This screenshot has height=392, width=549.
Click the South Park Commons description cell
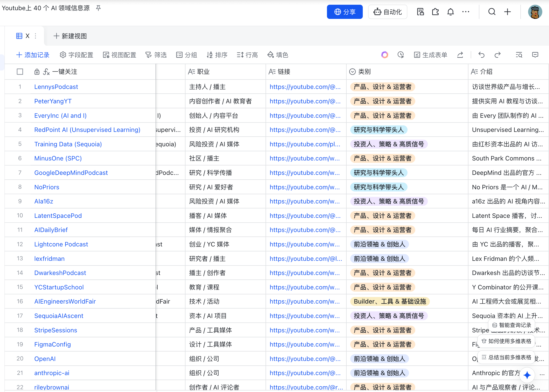508,158
